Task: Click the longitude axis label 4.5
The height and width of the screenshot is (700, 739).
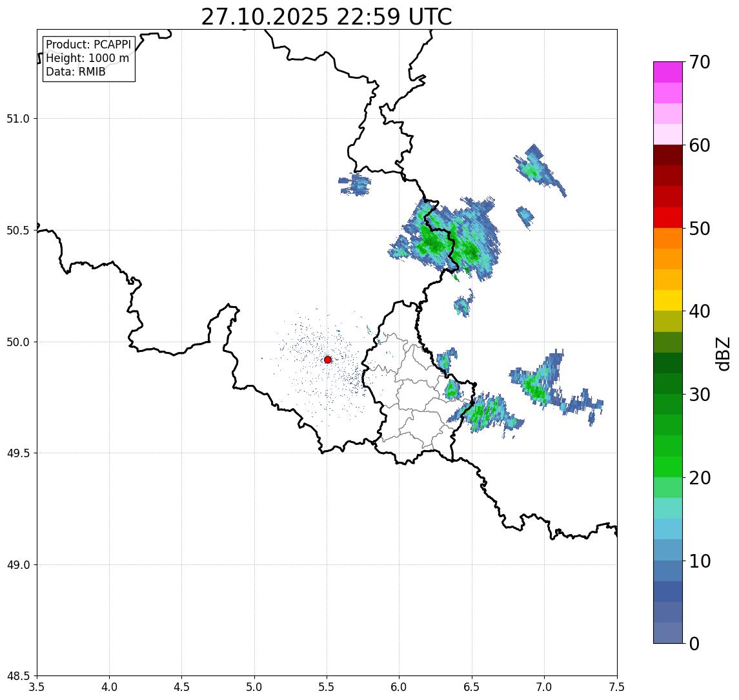Action: [x=182, y=687]
